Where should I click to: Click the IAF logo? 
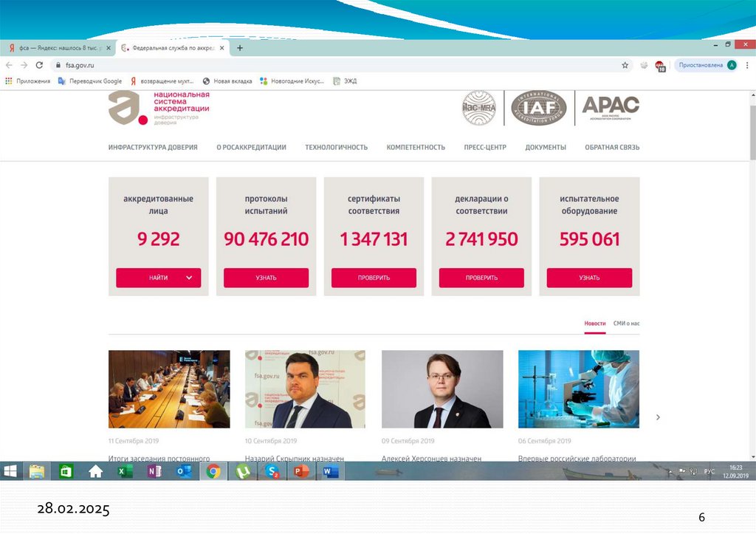tap(538, 108)
